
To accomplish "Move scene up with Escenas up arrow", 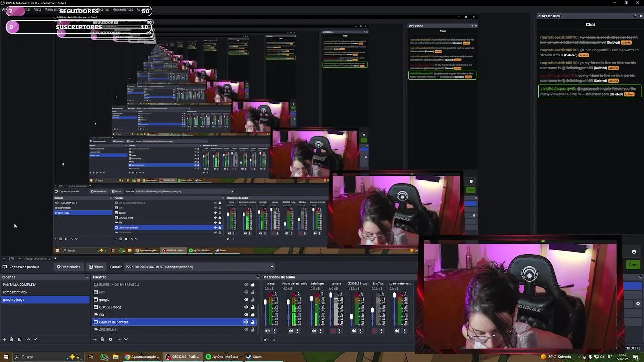I will [x=28, y=339].
